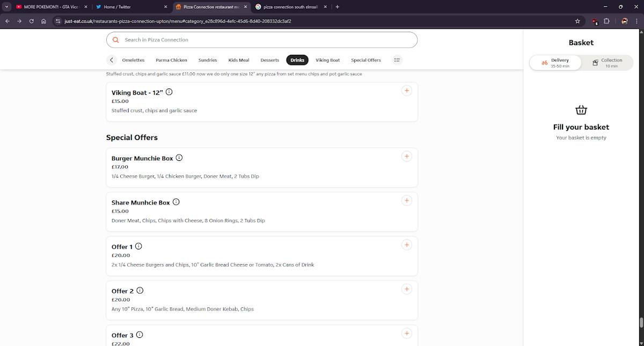
Task: Add Viking Boat - 12" to basket
Action: [x=407, y=91]
